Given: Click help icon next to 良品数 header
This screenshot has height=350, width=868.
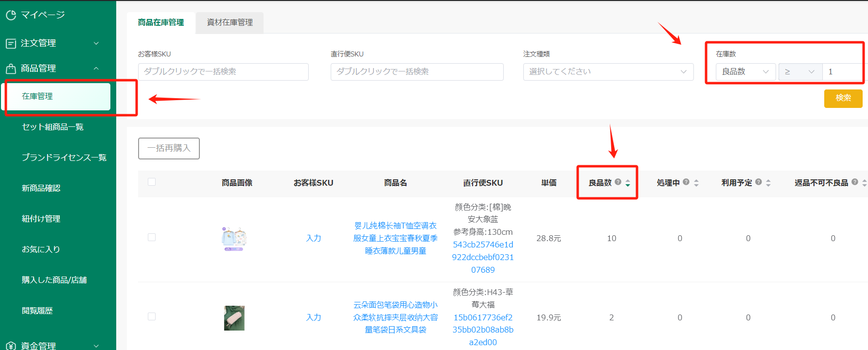Looking at the screenshot, I should pyautogui.click(x=618, y=182).
